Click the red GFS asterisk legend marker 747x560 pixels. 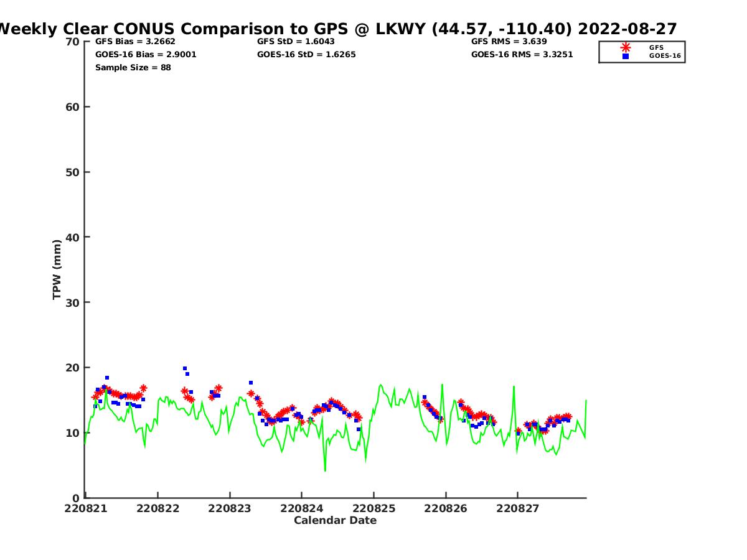[626, 47]
